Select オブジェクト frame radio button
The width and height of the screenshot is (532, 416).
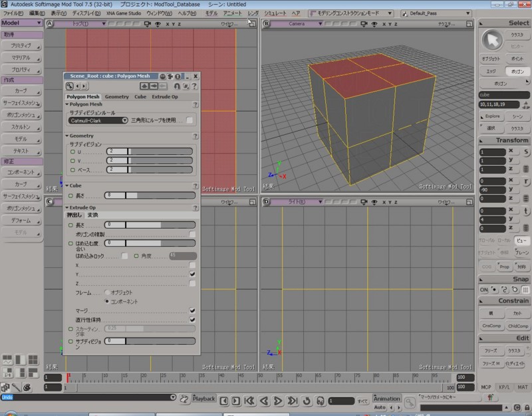(x=107, y=292)
